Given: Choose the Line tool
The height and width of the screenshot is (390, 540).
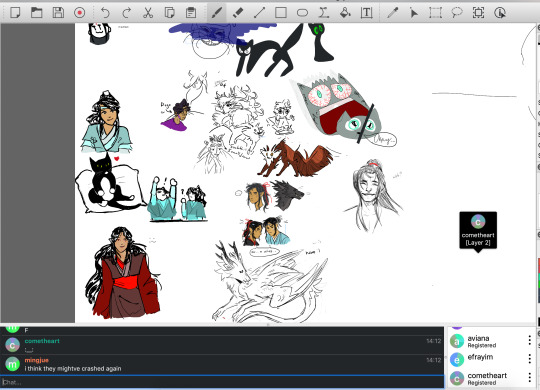Looking at the screenshot, I should click(x=259, y=13).
